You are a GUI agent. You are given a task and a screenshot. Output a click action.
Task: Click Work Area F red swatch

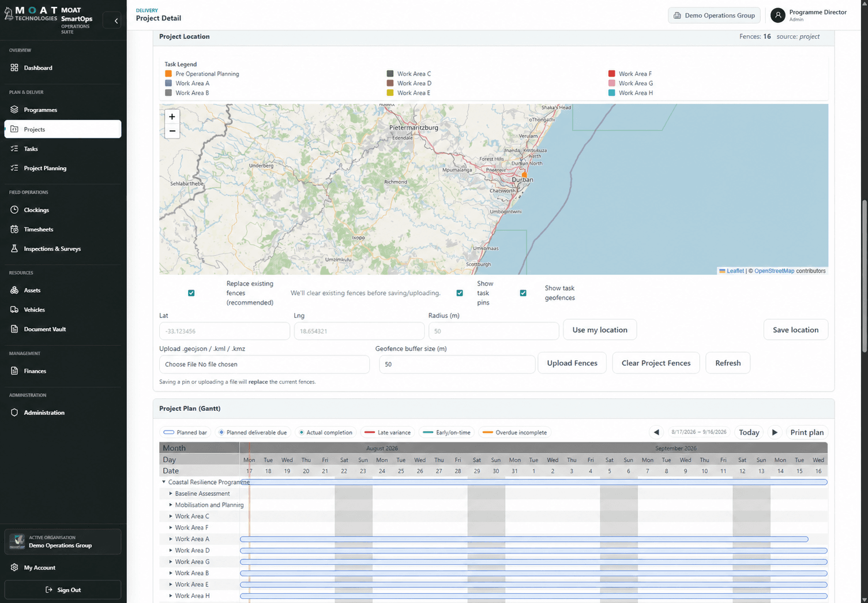(x=612, y=74)
